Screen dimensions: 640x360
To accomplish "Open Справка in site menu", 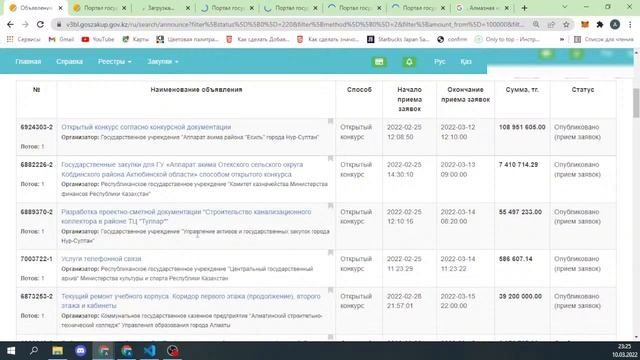I will click(69, 62).
